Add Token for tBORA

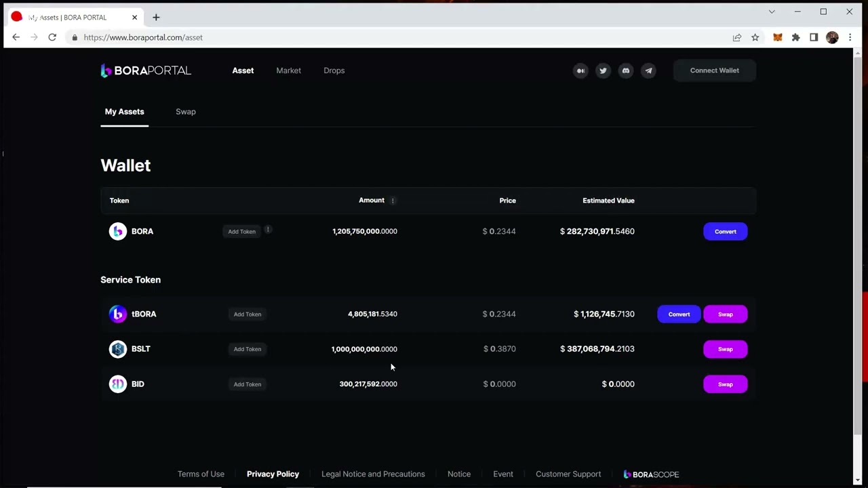[247, 314]
